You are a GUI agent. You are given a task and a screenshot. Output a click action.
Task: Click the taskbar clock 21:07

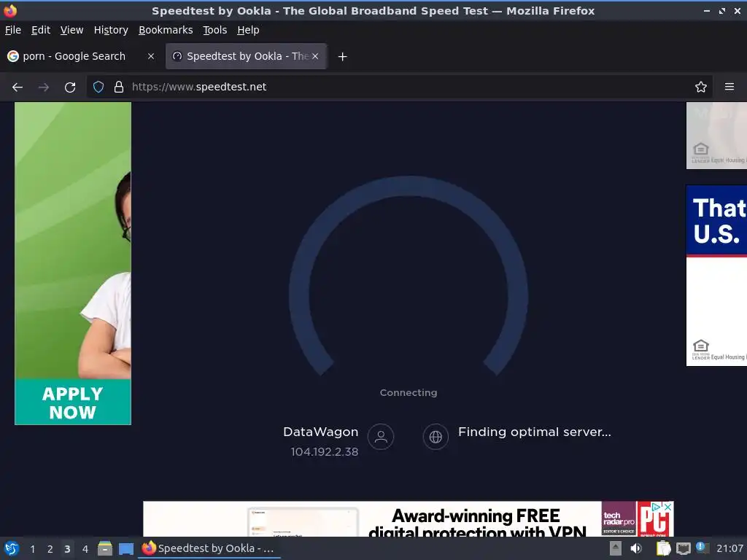pos(729,548)
